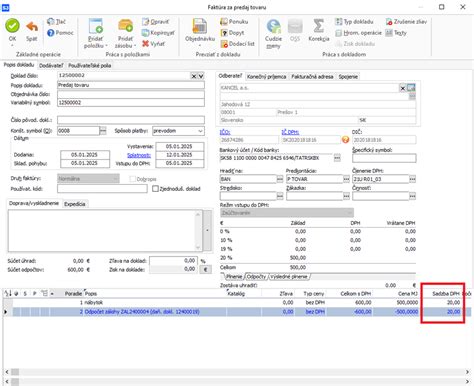Open Cudzie meny currency tool

273,33
